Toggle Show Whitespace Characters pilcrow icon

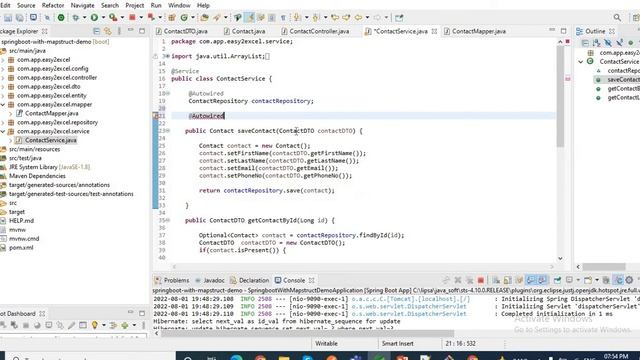click(x=283, y=18)
